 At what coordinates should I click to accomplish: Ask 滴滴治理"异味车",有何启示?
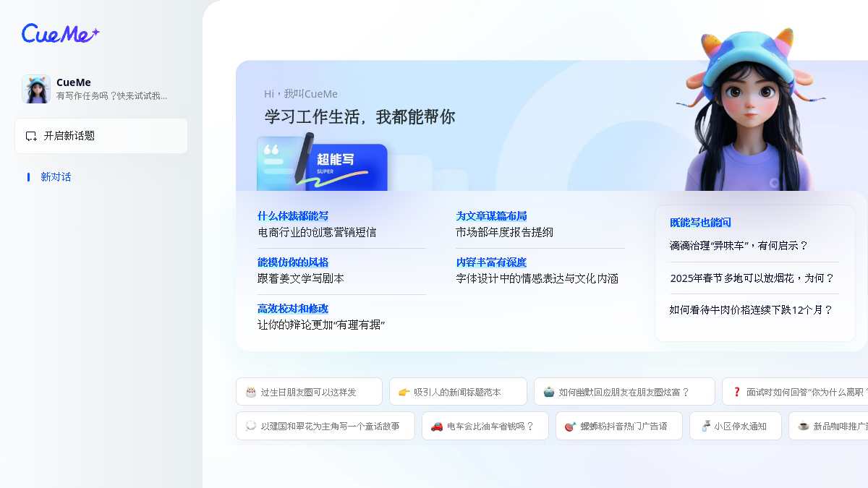click(739, 246)
